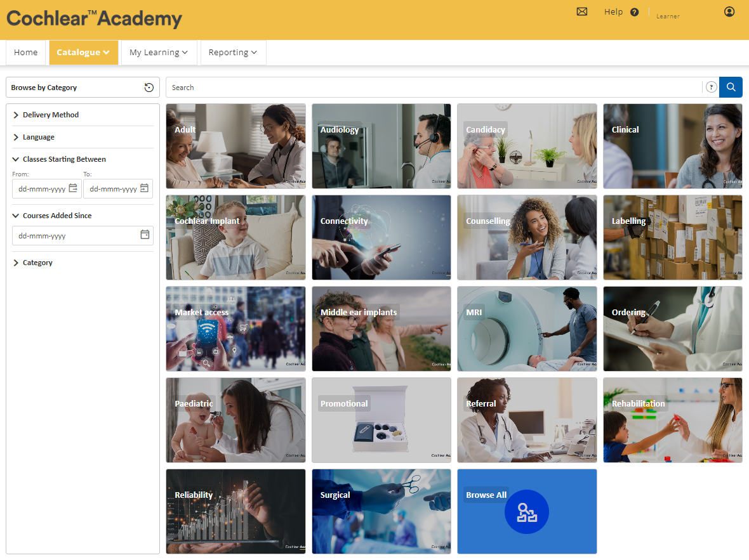Open the Ordering category tile
This screenshot has height=560, width=749.
(673, 329)
